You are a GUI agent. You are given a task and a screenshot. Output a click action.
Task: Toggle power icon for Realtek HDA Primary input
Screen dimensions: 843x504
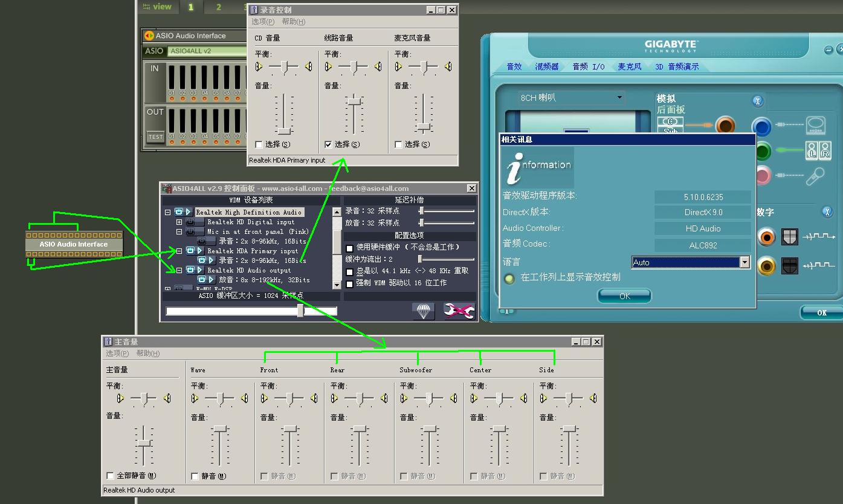point(190,251)
